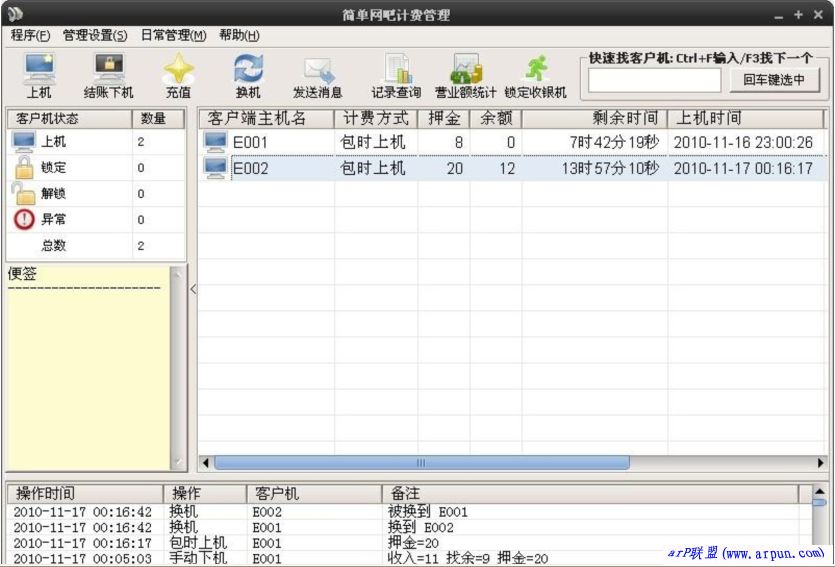Select the 换机 switch machine icon
Image resolution: width=835 pixels, height=567 pixels.
coord(247,76)
